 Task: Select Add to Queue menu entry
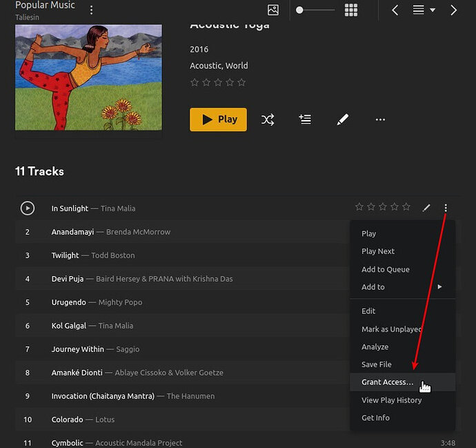[x=403, y=269]
